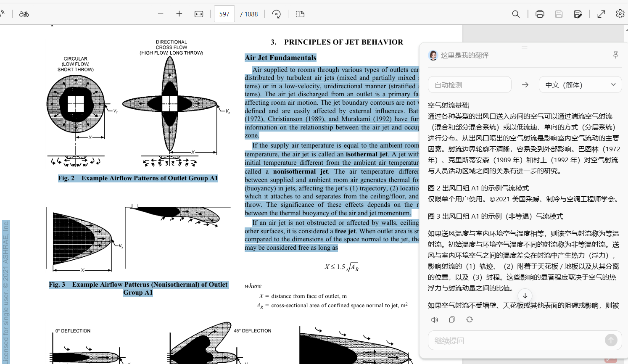Enter full screen mode
The width and height of the screenshot is (628, 364).
coord(601,14)
